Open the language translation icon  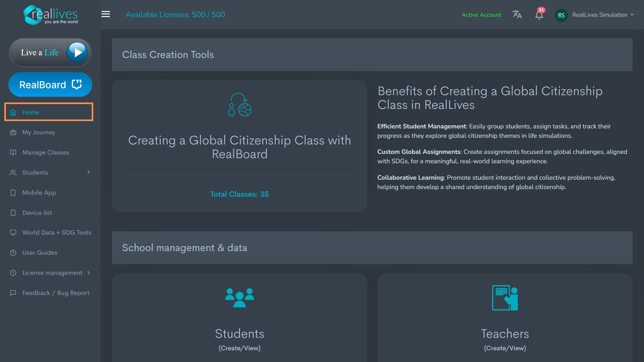click(517, 14)
